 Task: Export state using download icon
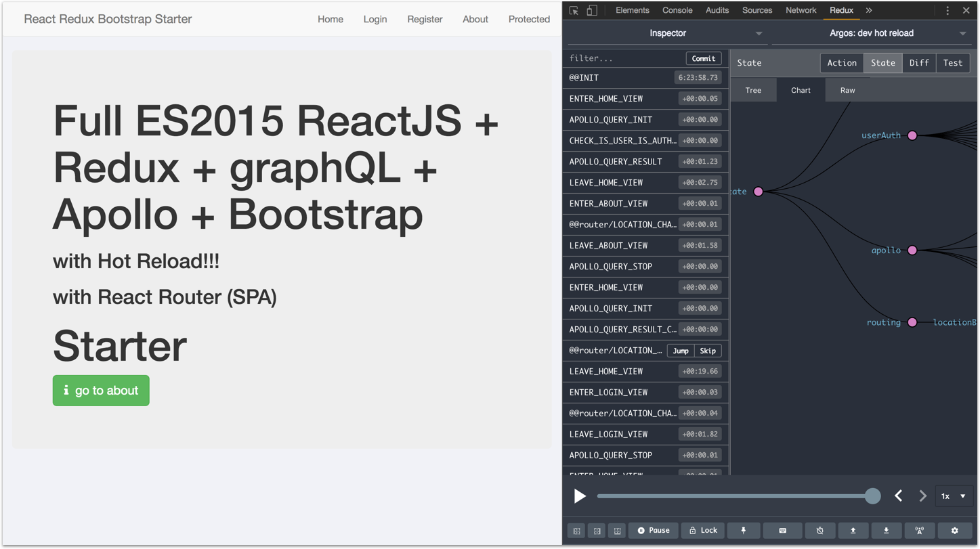(886, 531)
